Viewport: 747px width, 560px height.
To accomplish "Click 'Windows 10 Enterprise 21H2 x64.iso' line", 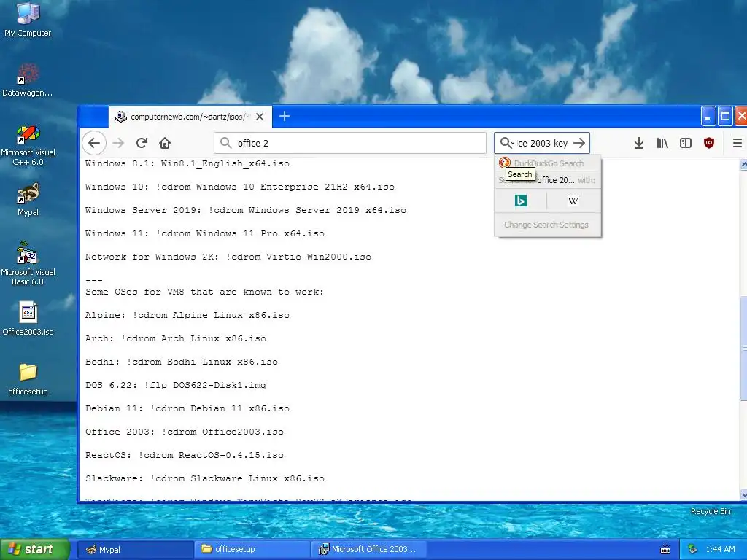I will click(239, 187).
